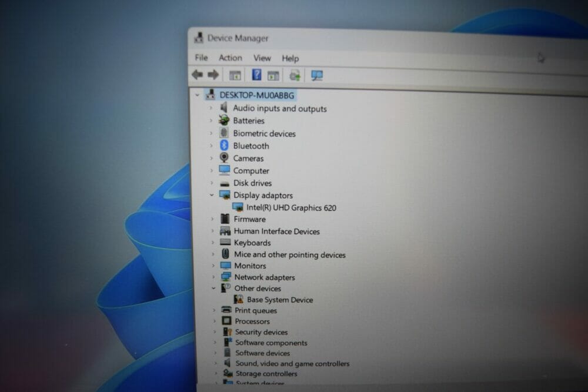Click the printer icon beside Print queues
The image size is (588, 392).
(226, 310)
